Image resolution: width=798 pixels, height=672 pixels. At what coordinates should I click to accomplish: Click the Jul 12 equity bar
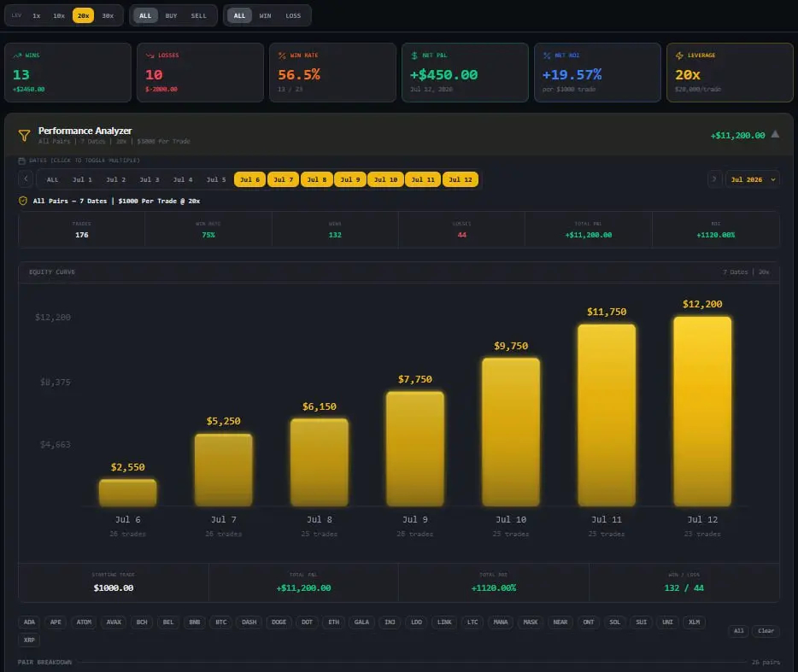(x=702, y=411)
